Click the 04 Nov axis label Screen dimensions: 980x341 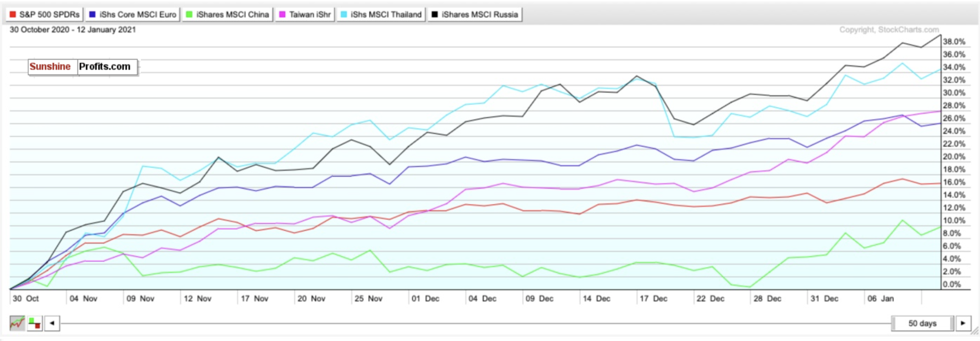[x=83, y=299]
